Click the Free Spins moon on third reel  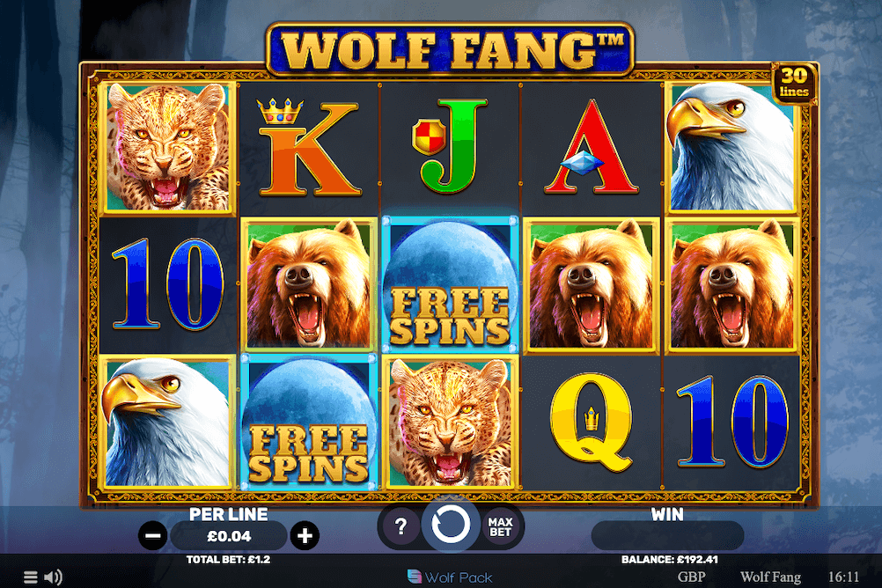click(x=450, y=284)
